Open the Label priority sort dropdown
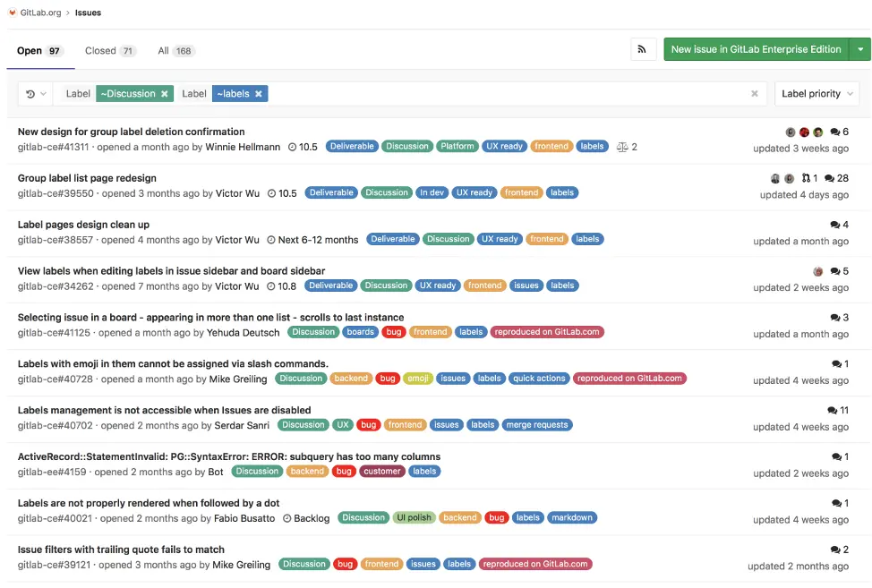 [816, 93]
